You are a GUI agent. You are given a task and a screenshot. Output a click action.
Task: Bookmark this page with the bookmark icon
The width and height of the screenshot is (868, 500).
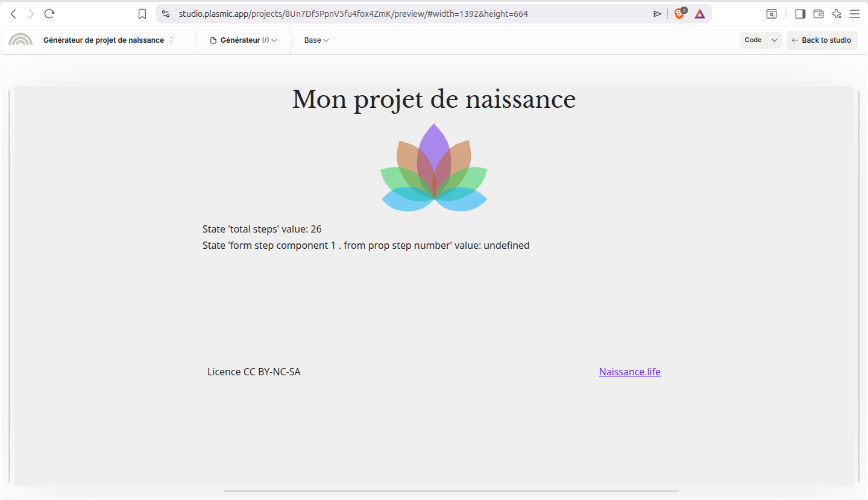(x=142, y=13)
